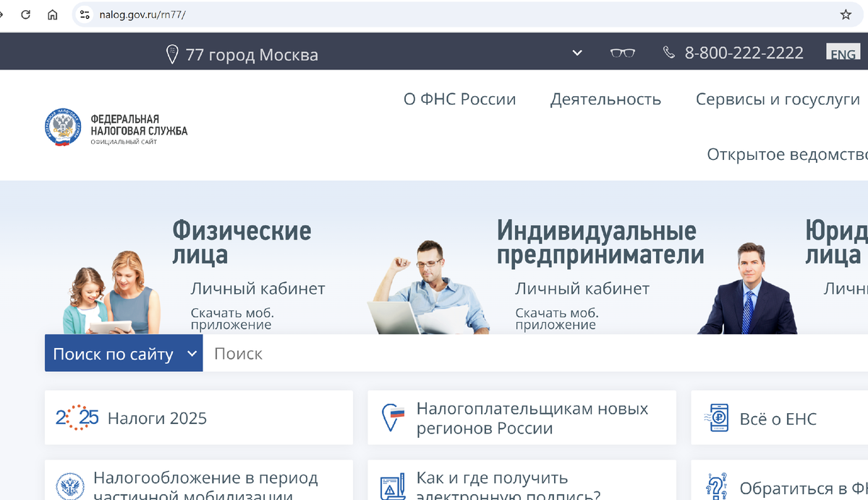Click emblem icon on mobilization taxation card
The image size is (868, 500).
pos(70,486)
